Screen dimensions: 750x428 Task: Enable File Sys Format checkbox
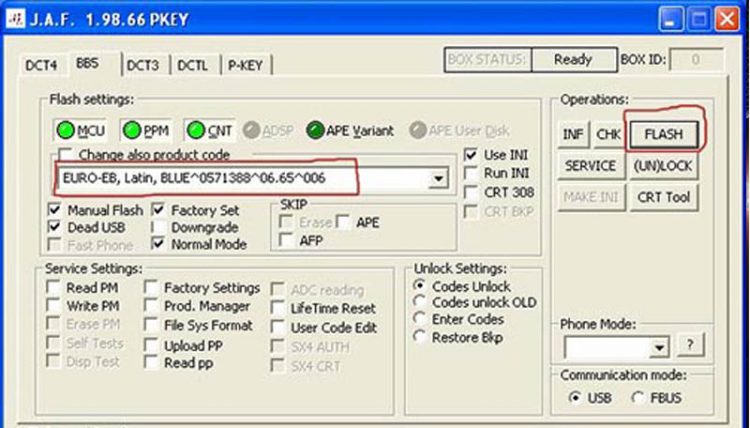coord(151,325)
